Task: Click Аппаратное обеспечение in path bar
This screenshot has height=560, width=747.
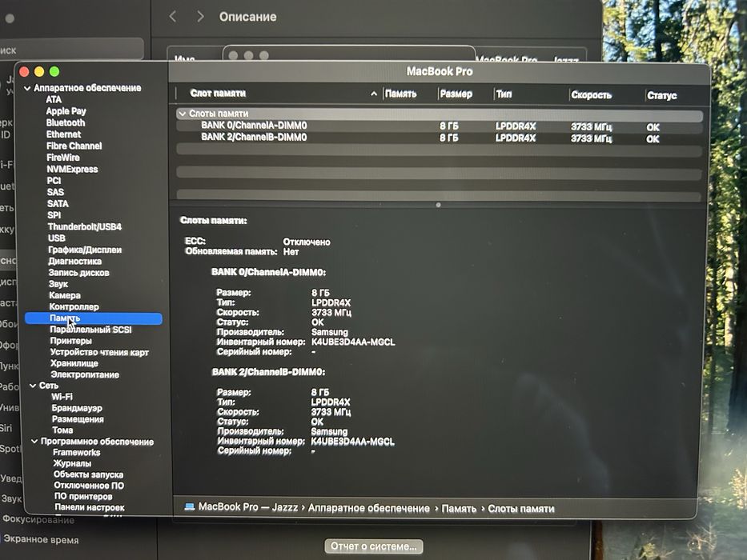Action: pos(369,508)
